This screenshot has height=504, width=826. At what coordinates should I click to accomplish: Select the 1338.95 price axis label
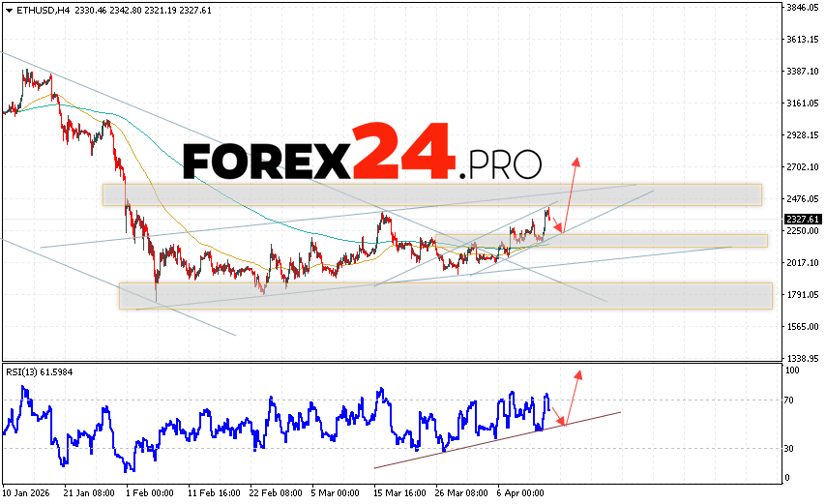802,358
